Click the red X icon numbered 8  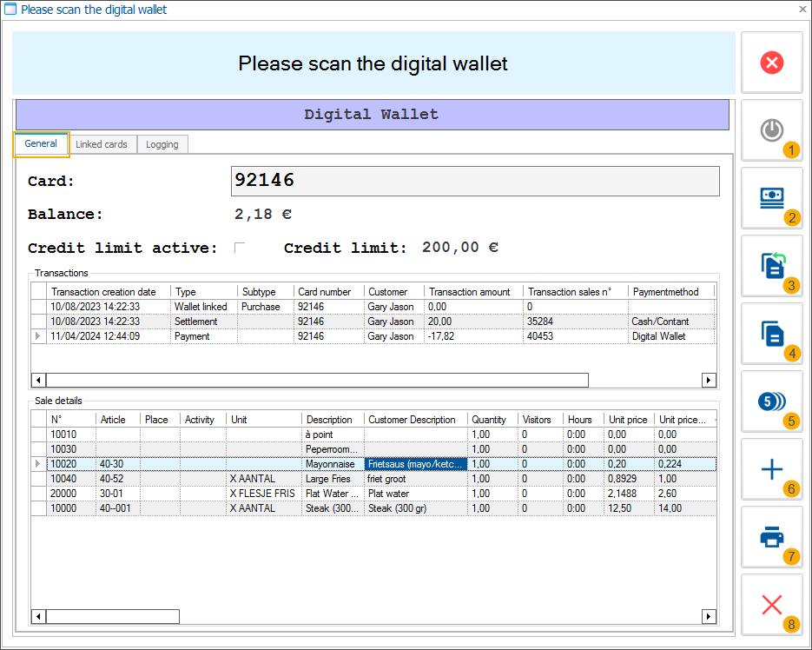[x=771, y=605]
